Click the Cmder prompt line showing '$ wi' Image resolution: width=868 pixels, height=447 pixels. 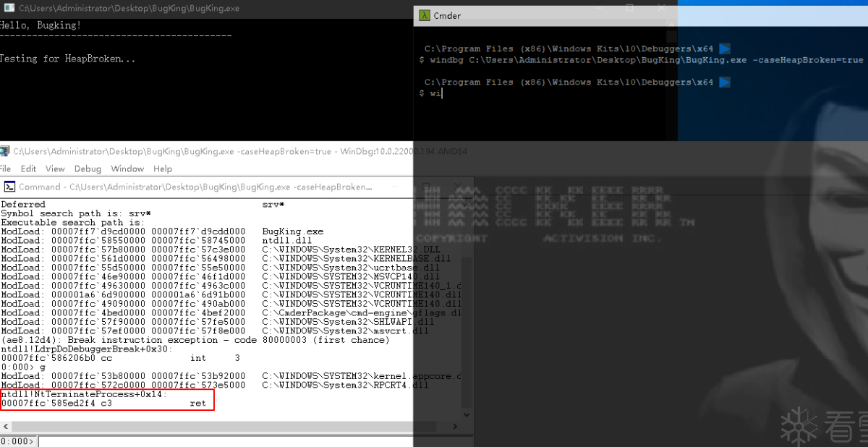tap(430, 93)
